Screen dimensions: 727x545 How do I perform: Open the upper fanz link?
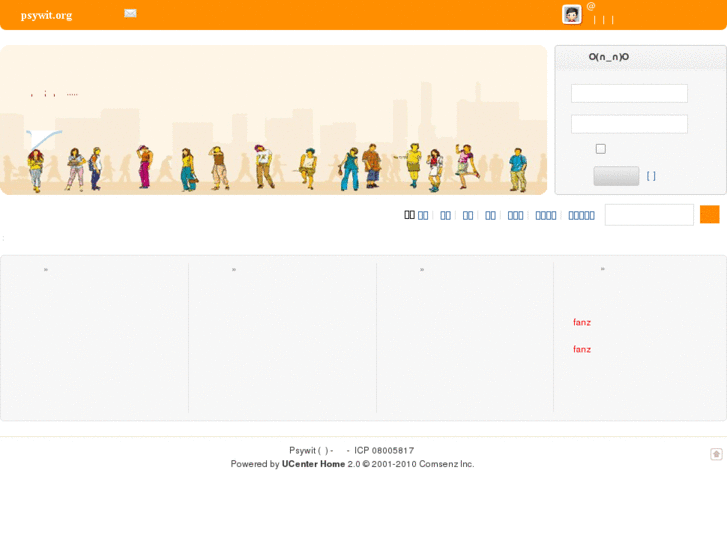[x=582, y=322]
